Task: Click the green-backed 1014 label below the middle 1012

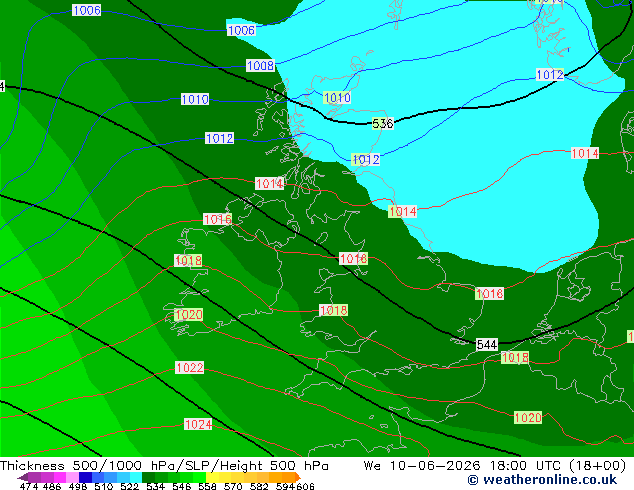Action: coord(402,211)
